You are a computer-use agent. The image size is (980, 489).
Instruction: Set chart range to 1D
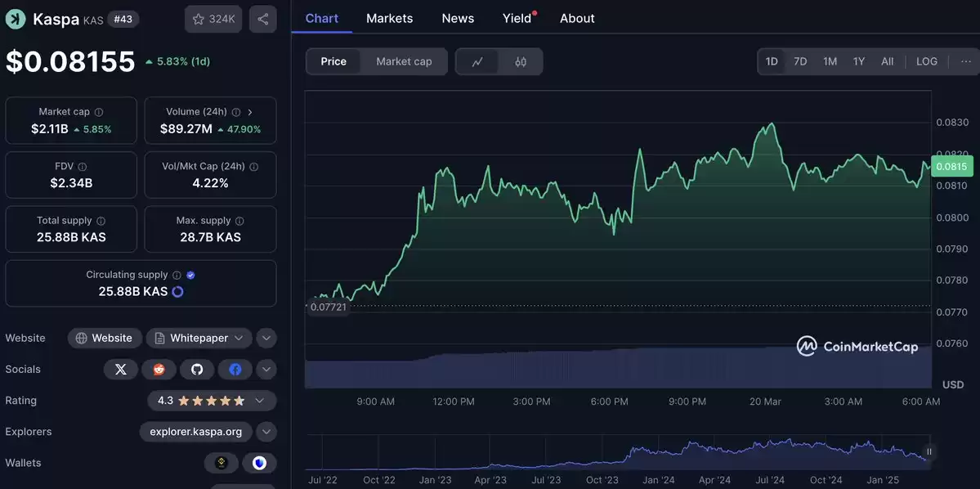coord(772,61)
